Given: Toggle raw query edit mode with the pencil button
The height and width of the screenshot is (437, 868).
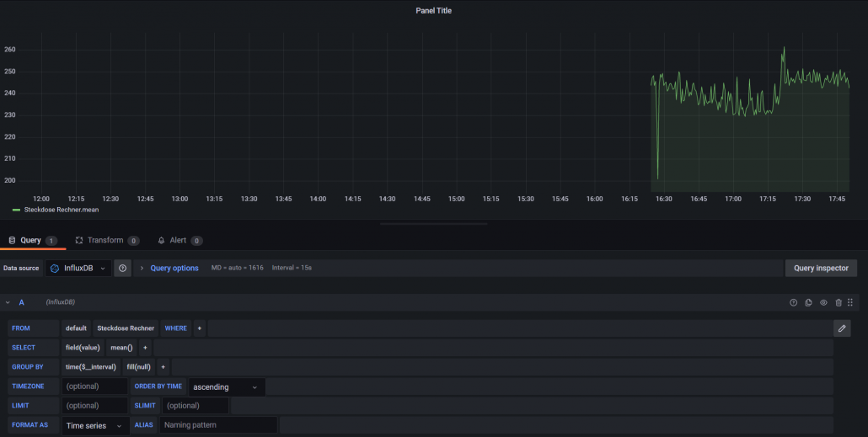Looking at the screenshot, I should click(x=842, y=328).
